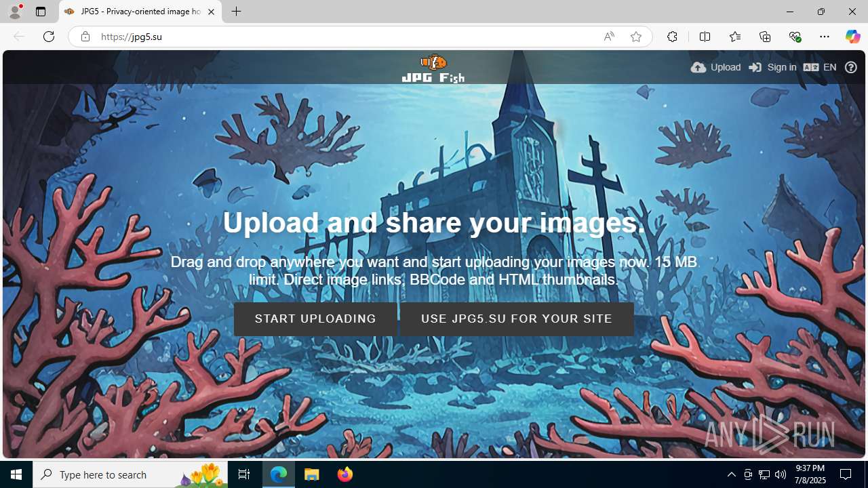Click START UPLOADING button
Image resolution: width=868 pixels, height=488 pixels.
coord(315,319)
